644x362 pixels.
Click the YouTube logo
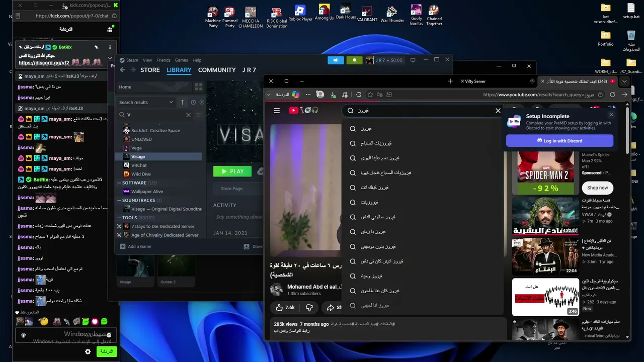coord(303,111)
